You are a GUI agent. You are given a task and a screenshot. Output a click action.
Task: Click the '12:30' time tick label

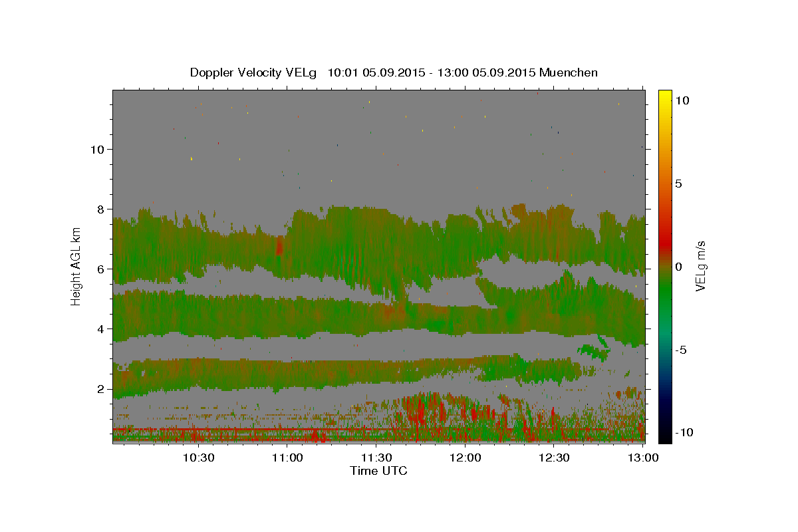pyautogui.click(x=554, y=458)
